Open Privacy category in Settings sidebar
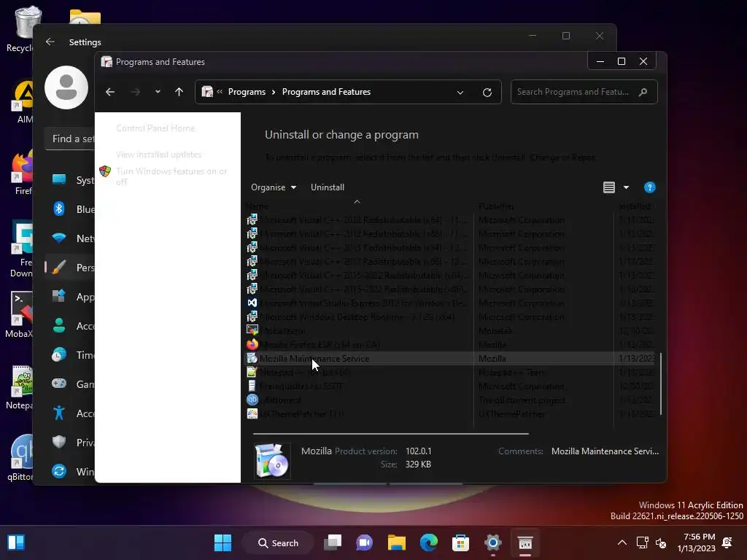The width and height of the screenshot is (747, 560). pos(72,443)
